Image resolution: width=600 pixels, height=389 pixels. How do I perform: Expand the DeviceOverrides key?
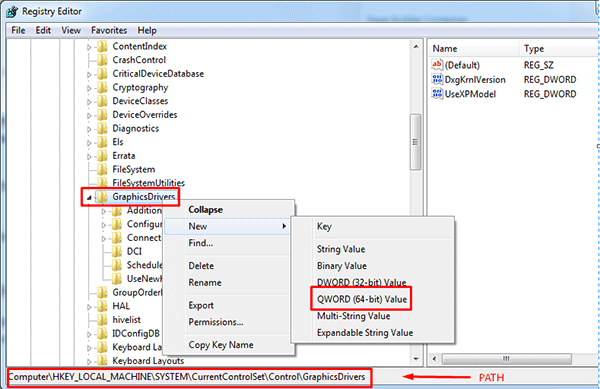[x=89, y=116]
